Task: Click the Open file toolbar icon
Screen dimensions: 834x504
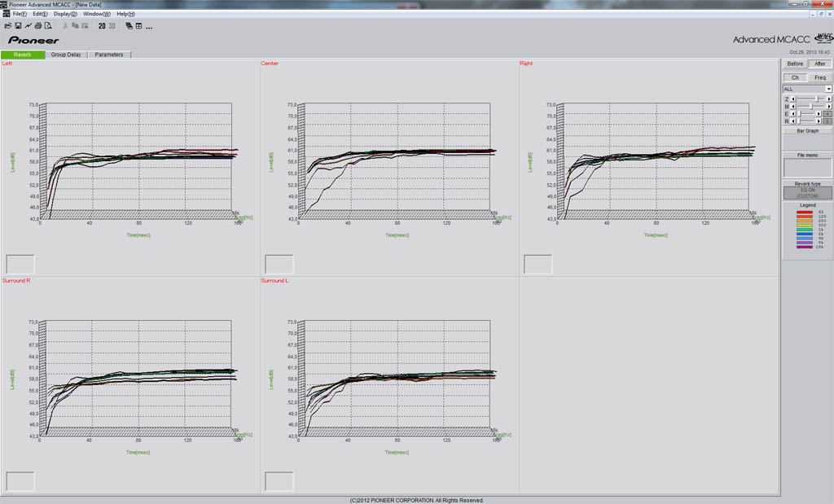Action: pos(8,26)
